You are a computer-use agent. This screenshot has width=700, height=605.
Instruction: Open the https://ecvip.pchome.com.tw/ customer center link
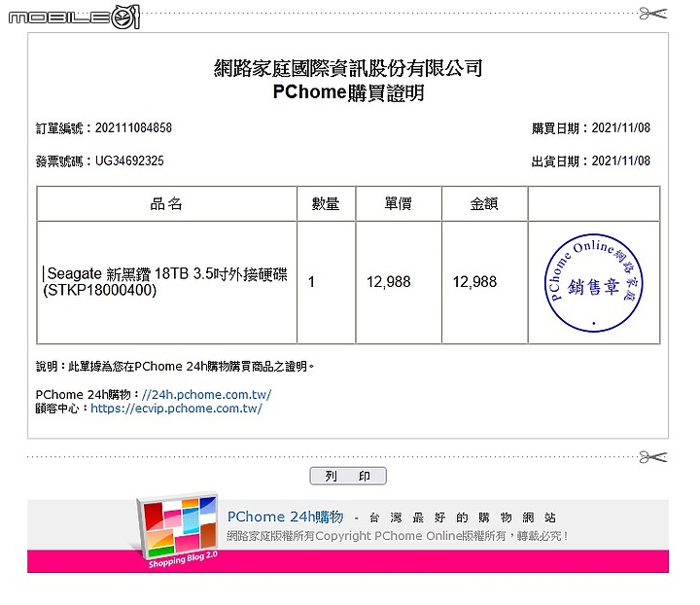[176, 409]
